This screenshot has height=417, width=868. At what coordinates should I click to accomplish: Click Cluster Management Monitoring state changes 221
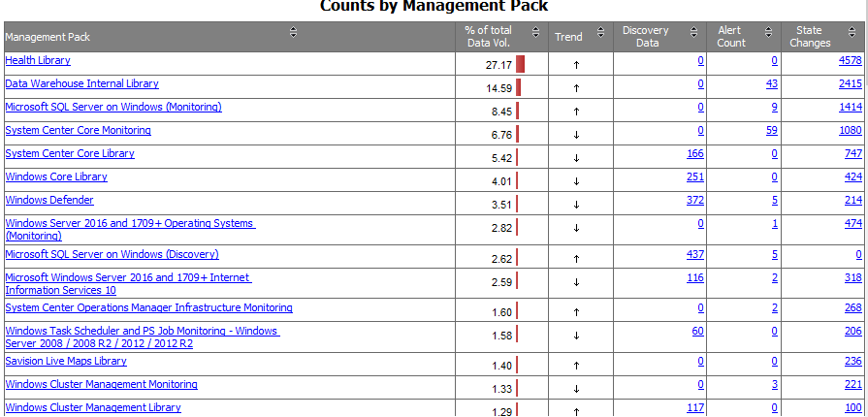pos(853,384)
